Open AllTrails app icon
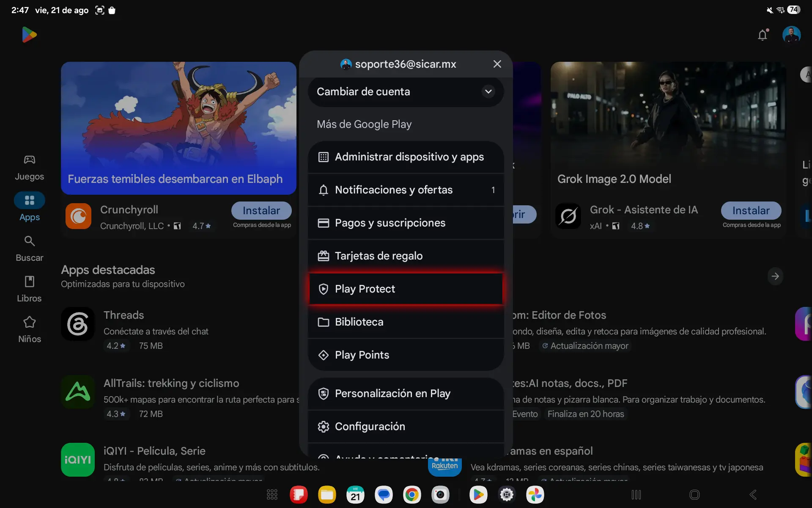This screenshot has height=508, width=812. [x=78, y=392]
